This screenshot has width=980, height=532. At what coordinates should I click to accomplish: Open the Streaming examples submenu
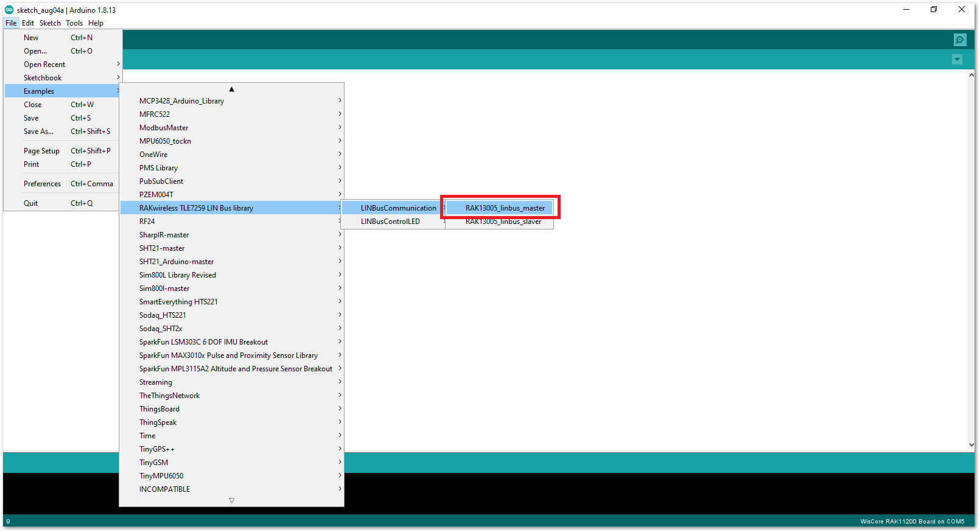[x=232, y=382]
